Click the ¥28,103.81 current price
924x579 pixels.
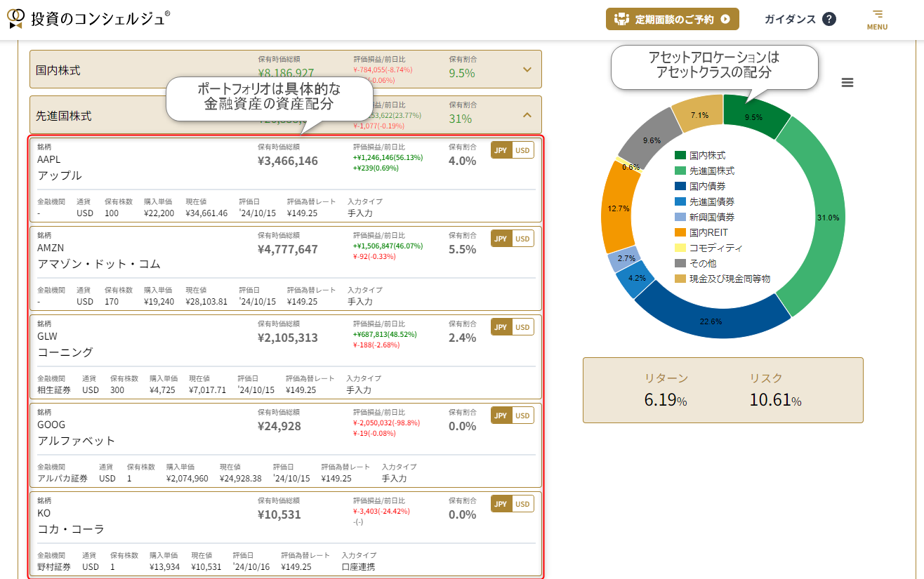206,302
